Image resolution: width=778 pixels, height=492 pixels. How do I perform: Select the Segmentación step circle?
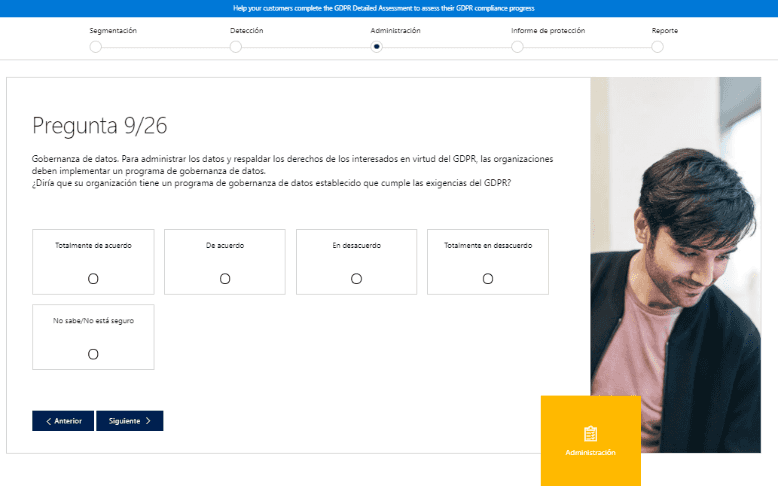click(x=96, y=47)
